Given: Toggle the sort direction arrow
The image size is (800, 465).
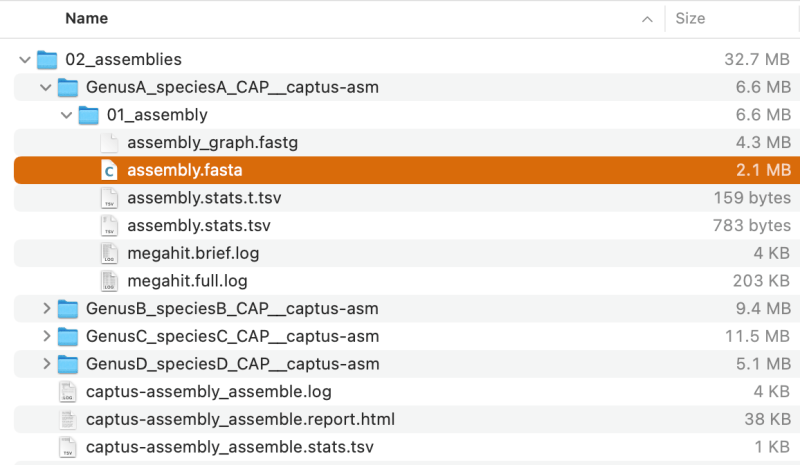Looking at the screenshot, I should pos(647,19).
